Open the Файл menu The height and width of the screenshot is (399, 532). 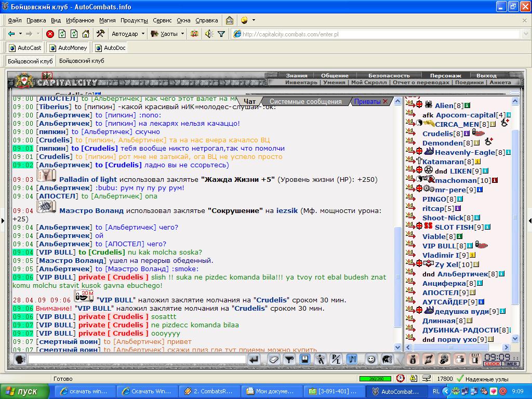[x=15, y=20]
